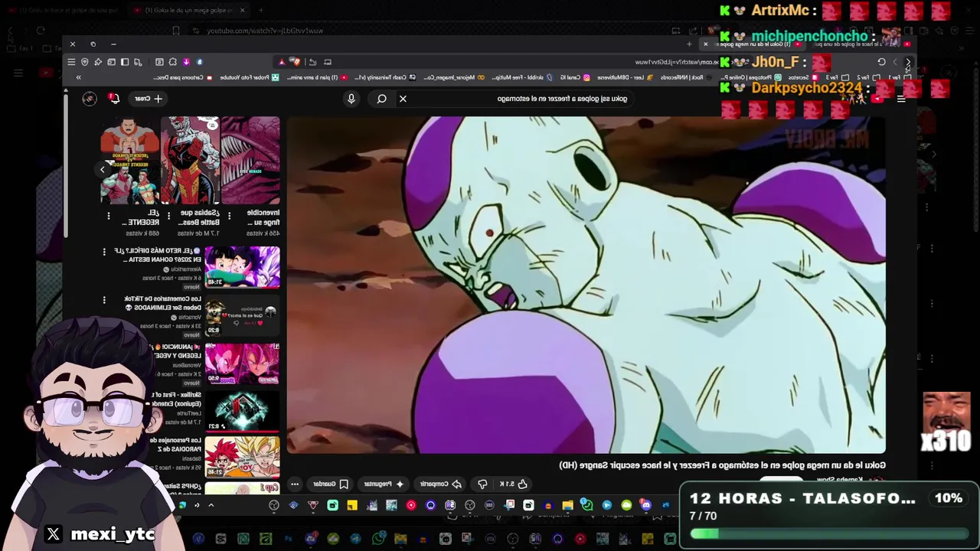The image size is (980, 551).
Task: Click the magnifier search button
Action: (x=381, y=99)
